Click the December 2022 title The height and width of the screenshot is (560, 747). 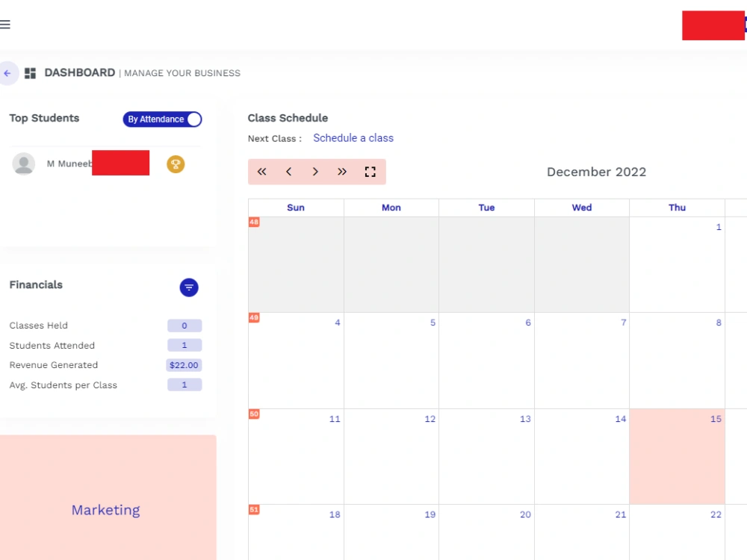tap(596, 172)
